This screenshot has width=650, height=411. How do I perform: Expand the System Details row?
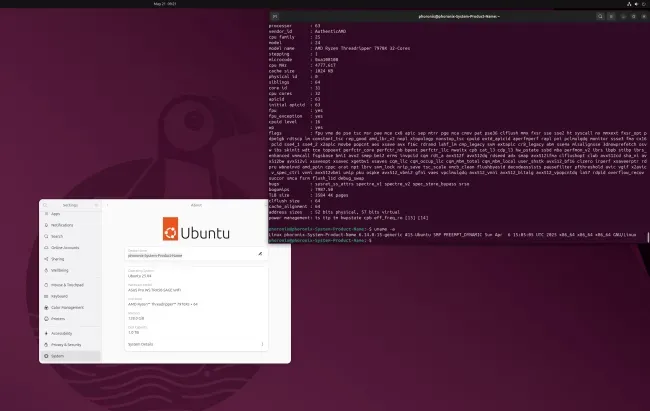196,344
